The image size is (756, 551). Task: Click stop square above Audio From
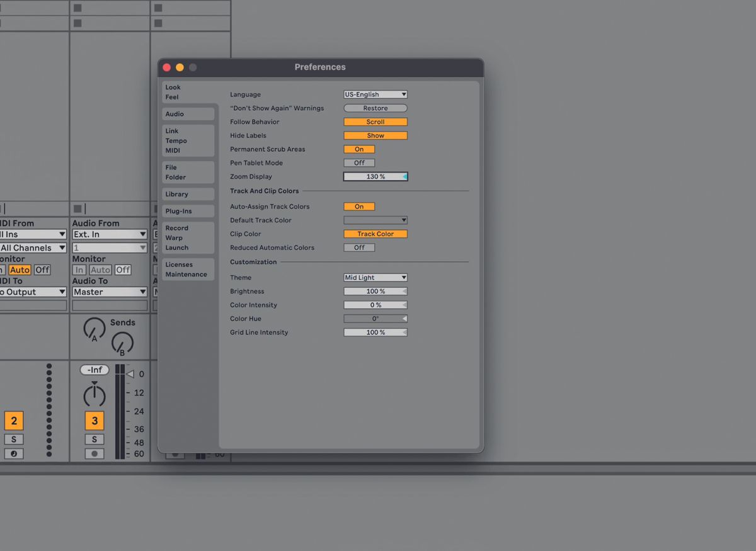77,208
